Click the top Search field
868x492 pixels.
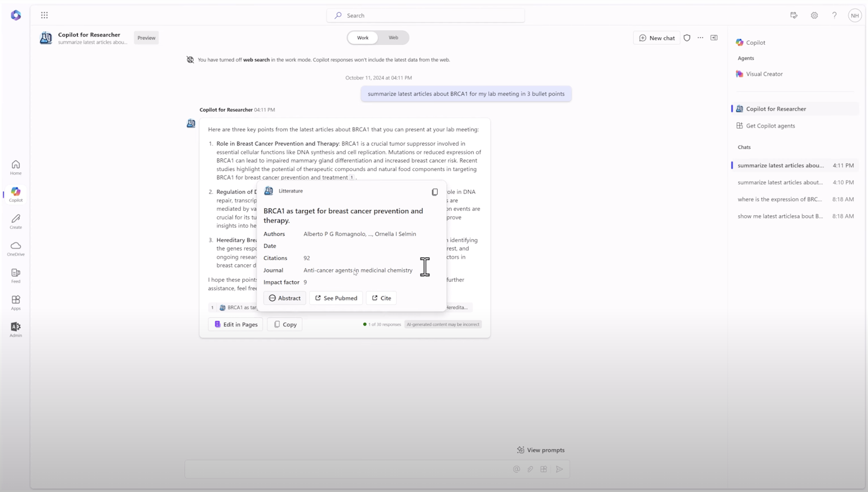click(x=426, y=15)
